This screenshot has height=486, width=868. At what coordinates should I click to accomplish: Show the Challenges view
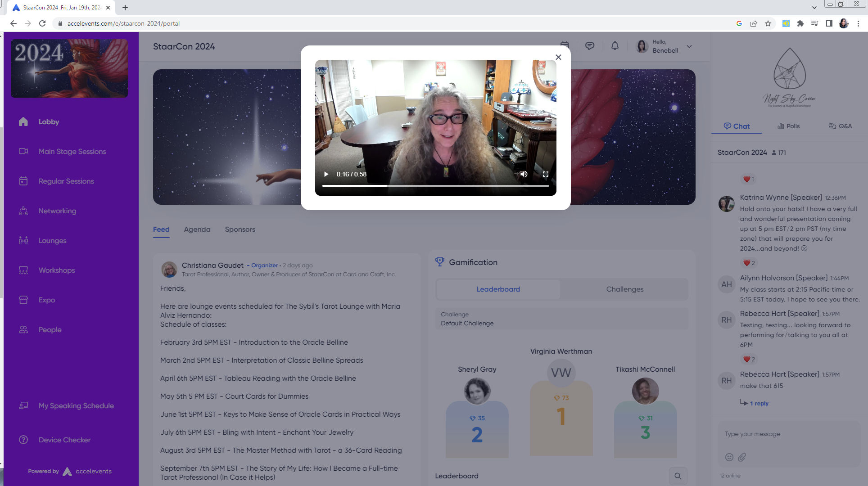click(624, 289)
